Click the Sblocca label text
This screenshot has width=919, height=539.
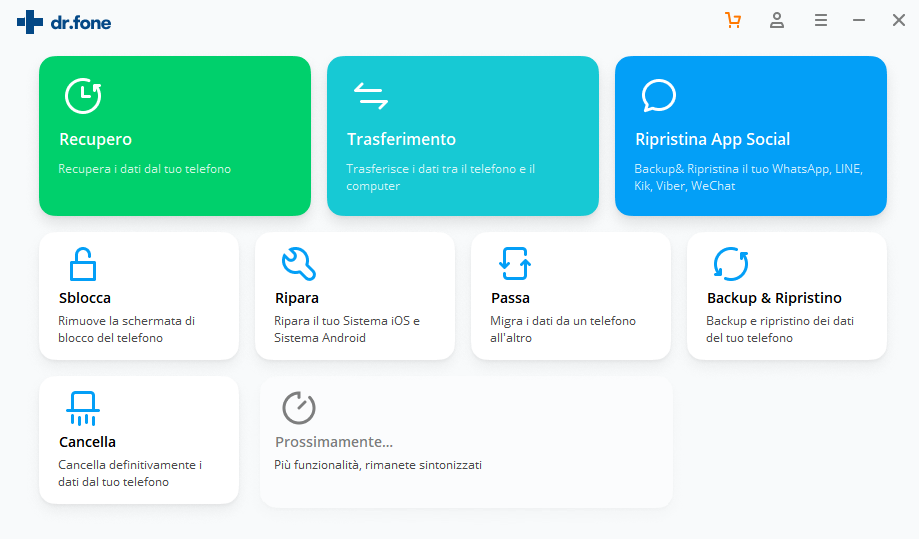[85, 298]
